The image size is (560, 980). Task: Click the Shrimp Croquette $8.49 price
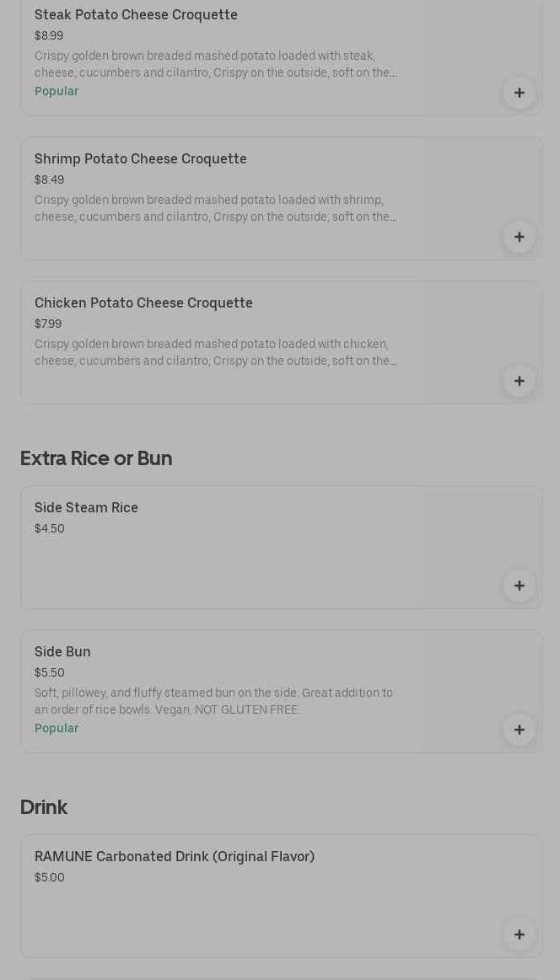pyautogui.click(x=49, y=180)
